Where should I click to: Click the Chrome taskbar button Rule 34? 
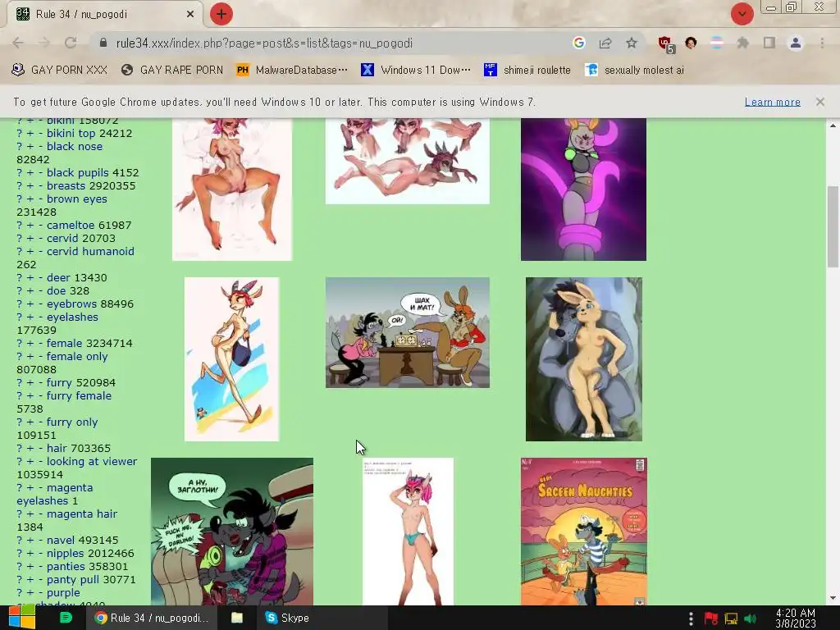[152, 618]
